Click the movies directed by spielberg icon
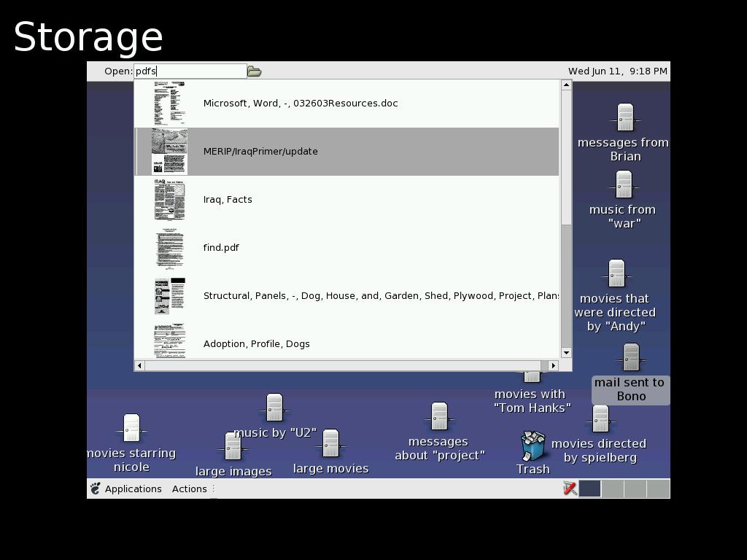Image resolution: width=747 pixels, height=560 pixels. pos(600,420)
